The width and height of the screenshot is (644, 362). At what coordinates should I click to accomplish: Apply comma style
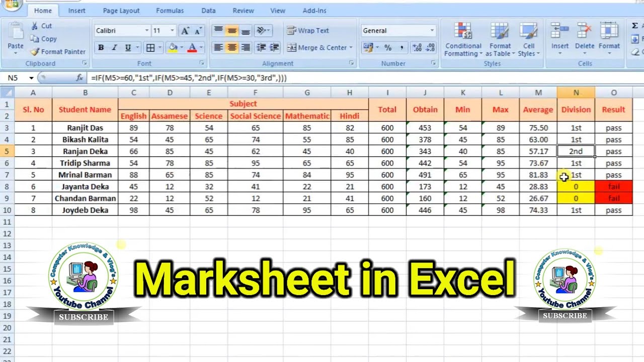click(x=401, y=48)
